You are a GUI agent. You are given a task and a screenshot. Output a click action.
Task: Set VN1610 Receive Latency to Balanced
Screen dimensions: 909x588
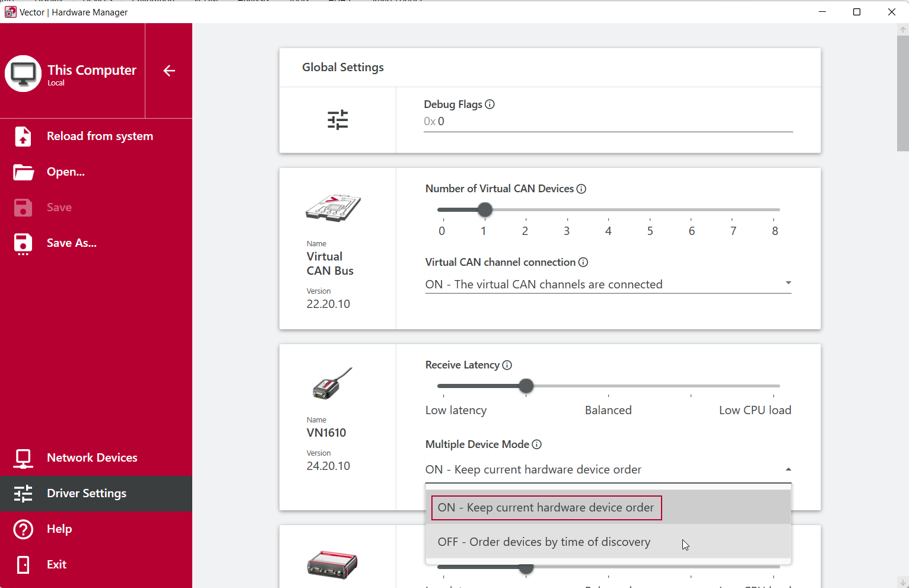[609, 386]
